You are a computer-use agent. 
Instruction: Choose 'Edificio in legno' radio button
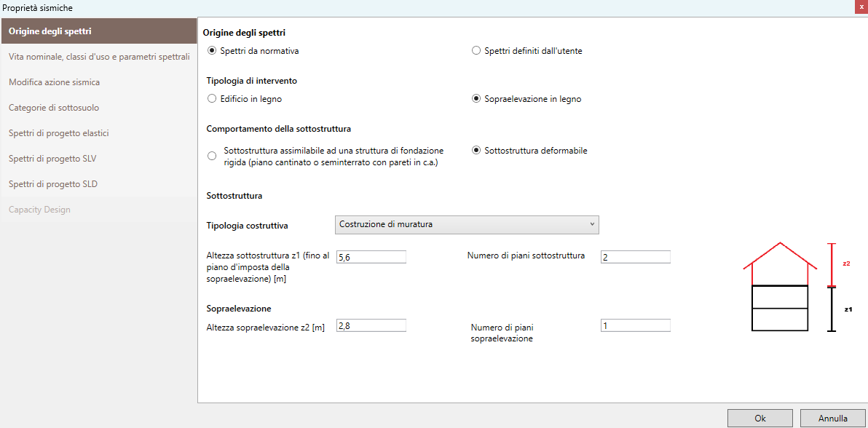point(212,99)
